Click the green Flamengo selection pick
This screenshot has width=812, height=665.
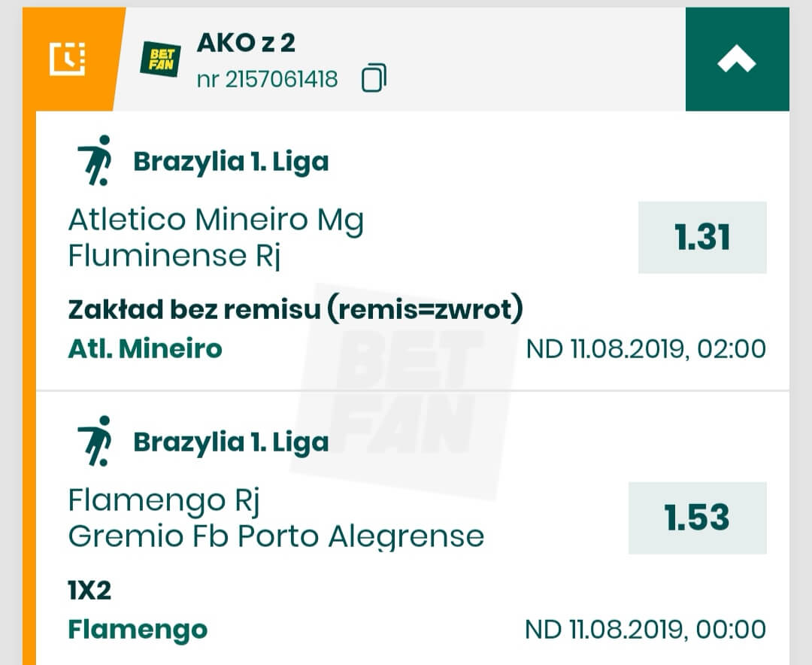click(138, 629)
